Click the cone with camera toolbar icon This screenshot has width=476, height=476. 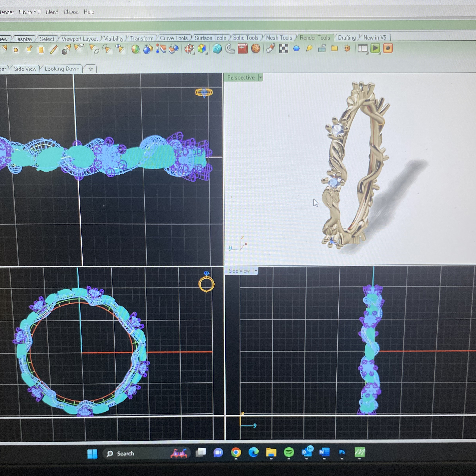click(79, 48)
